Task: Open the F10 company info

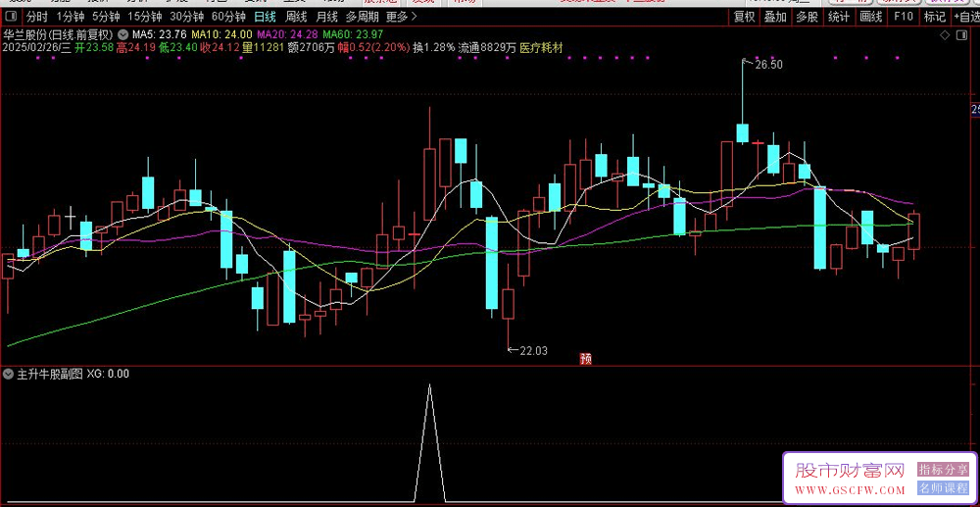Action: pyautogui.click(x=904, y=17)
